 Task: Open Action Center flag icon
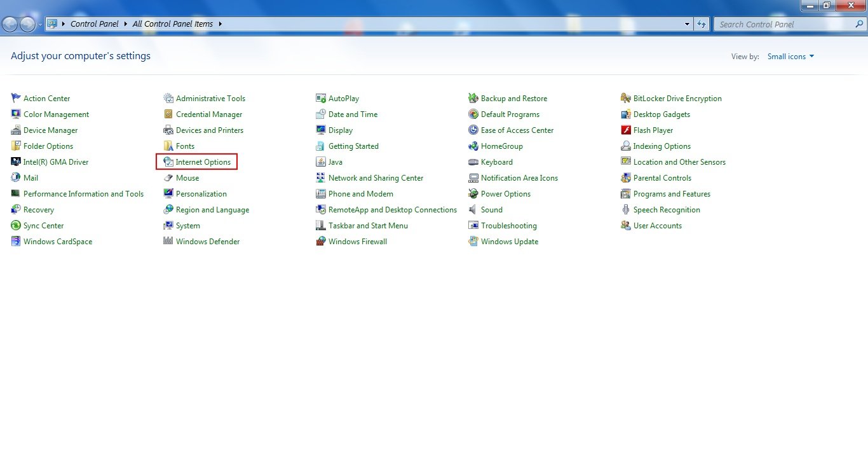coord(16,98)
